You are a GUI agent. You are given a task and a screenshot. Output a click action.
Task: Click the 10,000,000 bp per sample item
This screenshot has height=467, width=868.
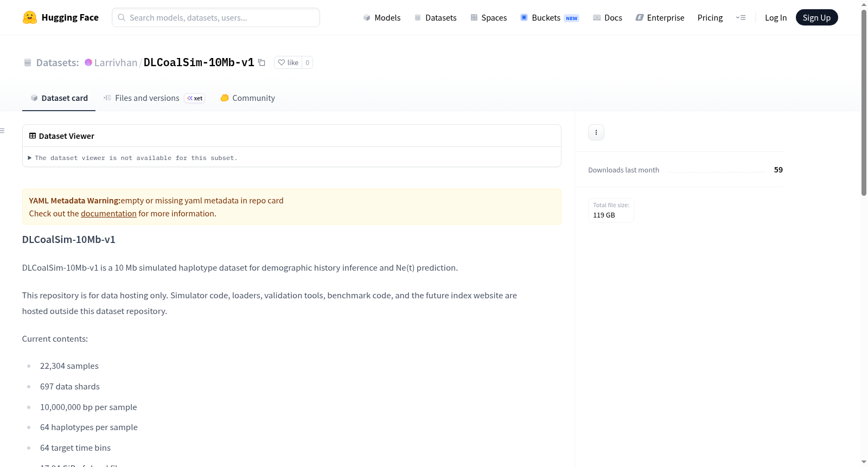88,407
